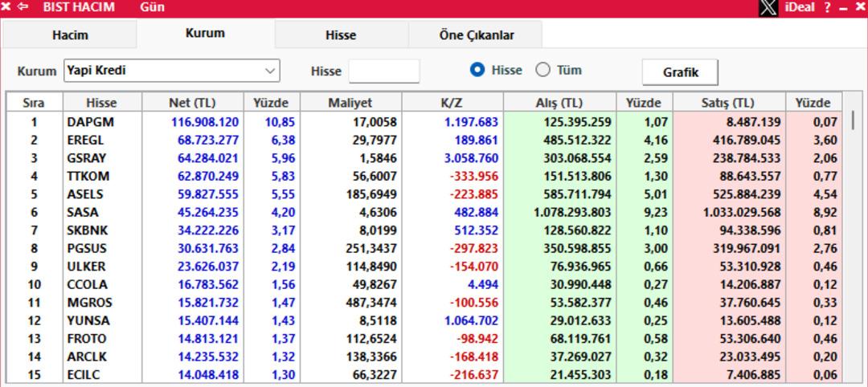Click Satış value 1.033.029.568

point(743,212)
